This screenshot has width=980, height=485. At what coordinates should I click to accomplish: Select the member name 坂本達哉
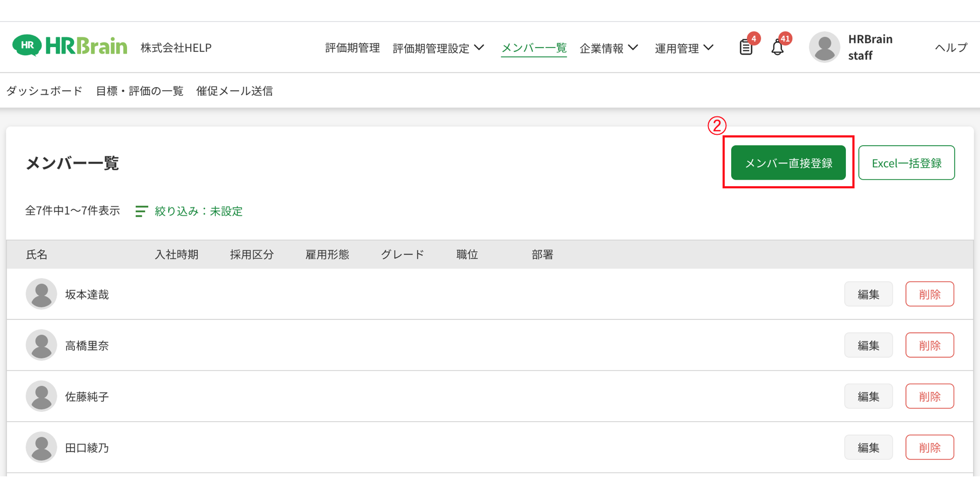(87, 294)
